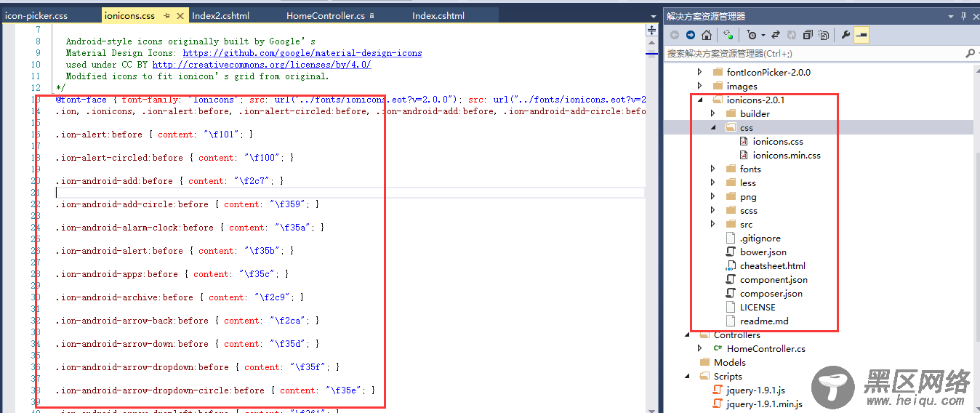Screen dimensions: 980x413
Task: Click the bower.json file icon
Action: click(731, 252)
